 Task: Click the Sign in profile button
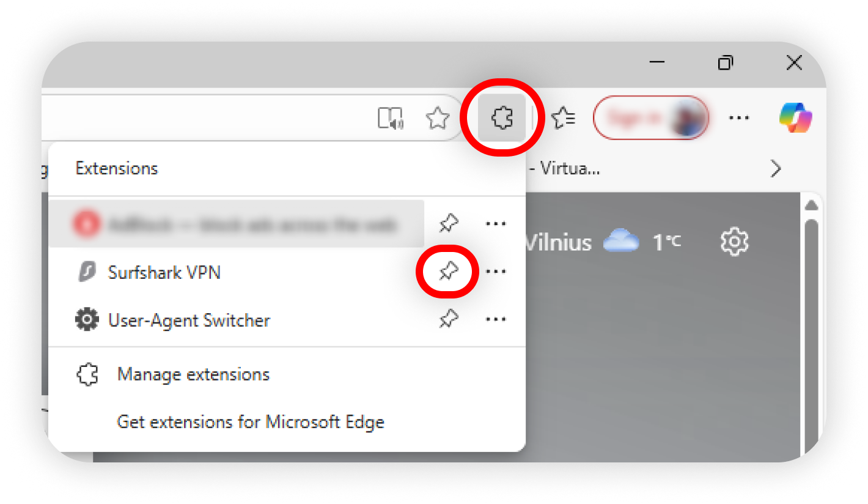pyautogui.click(x=651, y=118)
